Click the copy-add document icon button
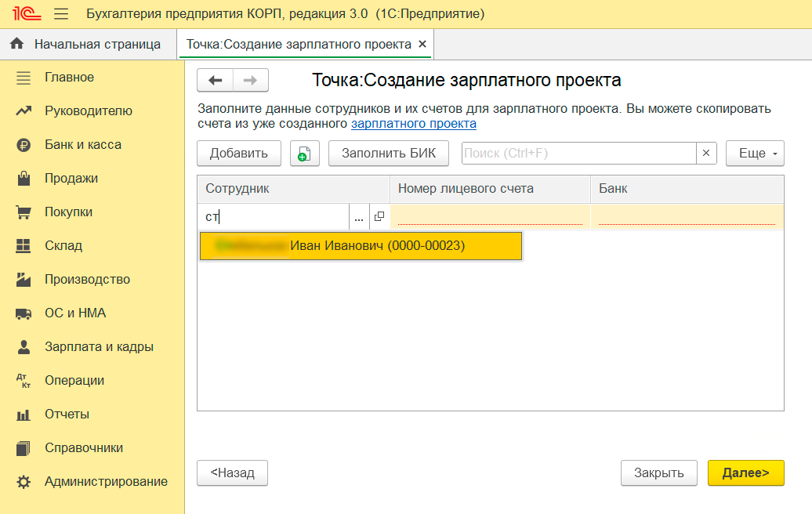 coord(305,154)
